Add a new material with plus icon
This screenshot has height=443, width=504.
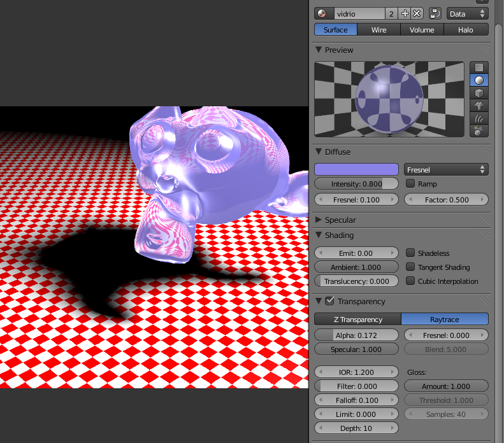[405, 14]
